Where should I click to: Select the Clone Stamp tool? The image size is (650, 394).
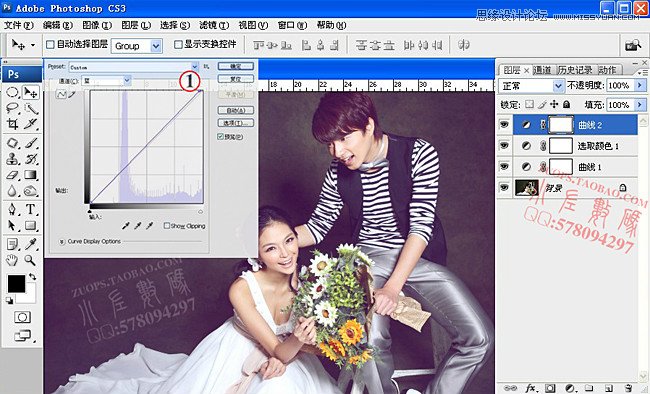tap(12, 159)
